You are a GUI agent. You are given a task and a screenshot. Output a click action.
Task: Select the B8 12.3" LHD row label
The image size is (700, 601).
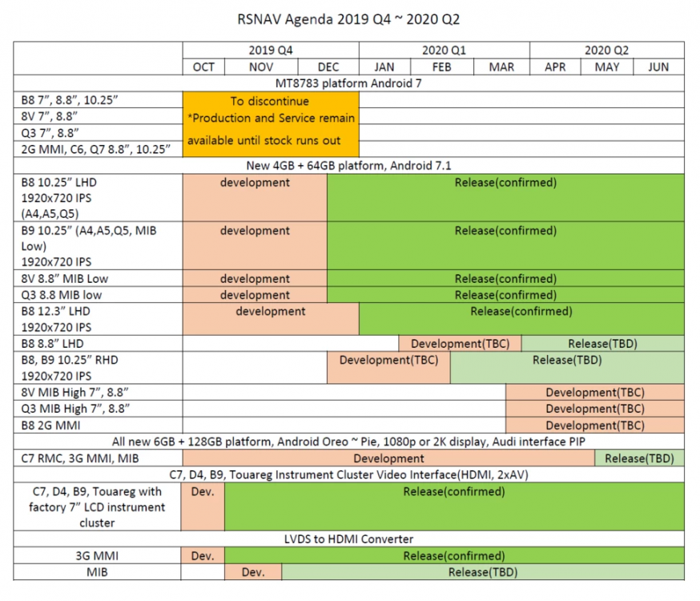tap(98, 319)
